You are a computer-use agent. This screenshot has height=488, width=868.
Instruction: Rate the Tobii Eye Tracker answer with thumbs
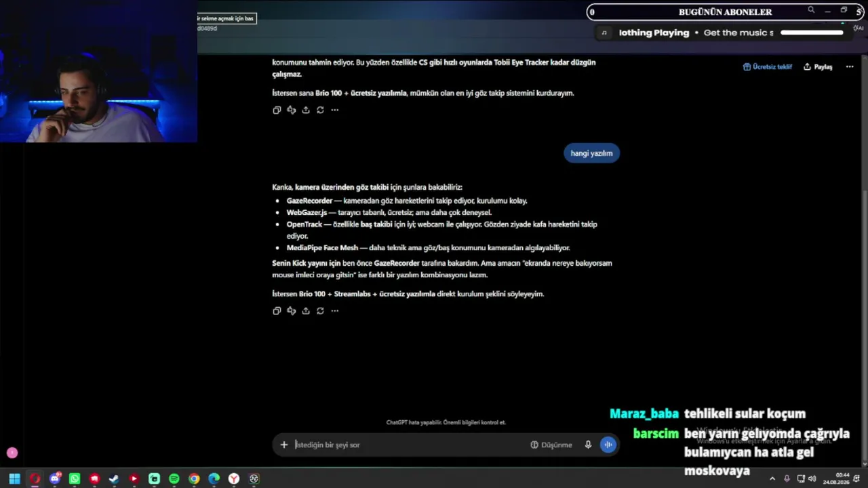coord(291,110)
